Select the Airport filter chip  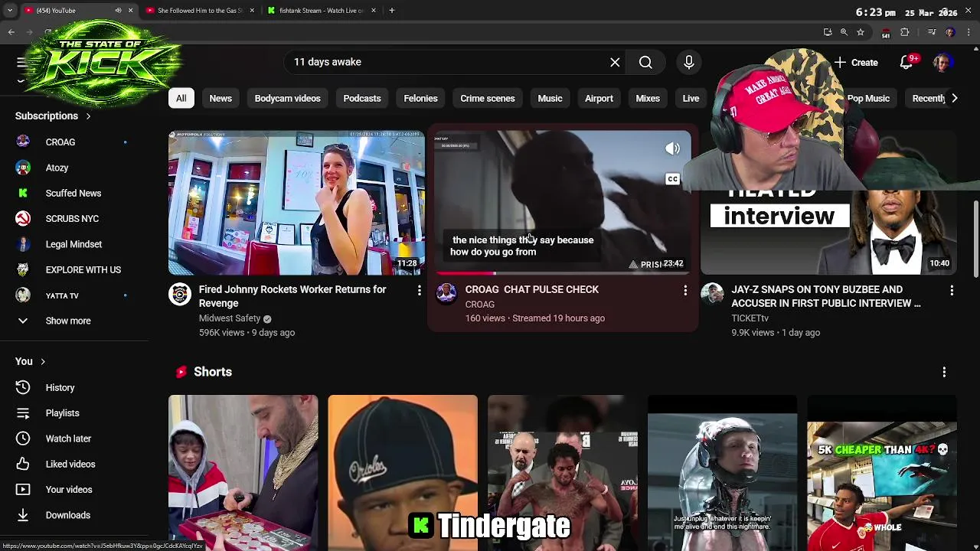click(599, 98)
